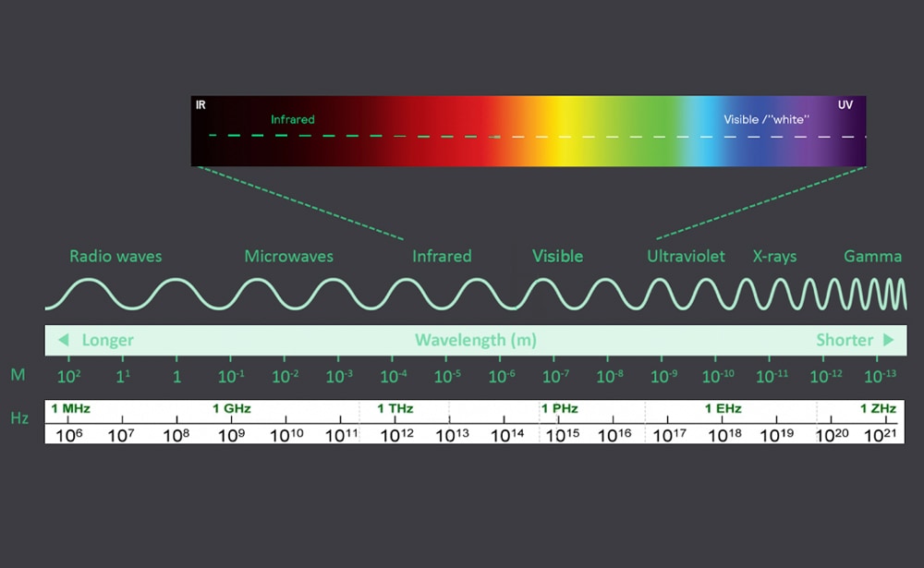Click the 1 ZHz frequency label
The height and width of the screenshot is (568, 924).
point(878,408)
